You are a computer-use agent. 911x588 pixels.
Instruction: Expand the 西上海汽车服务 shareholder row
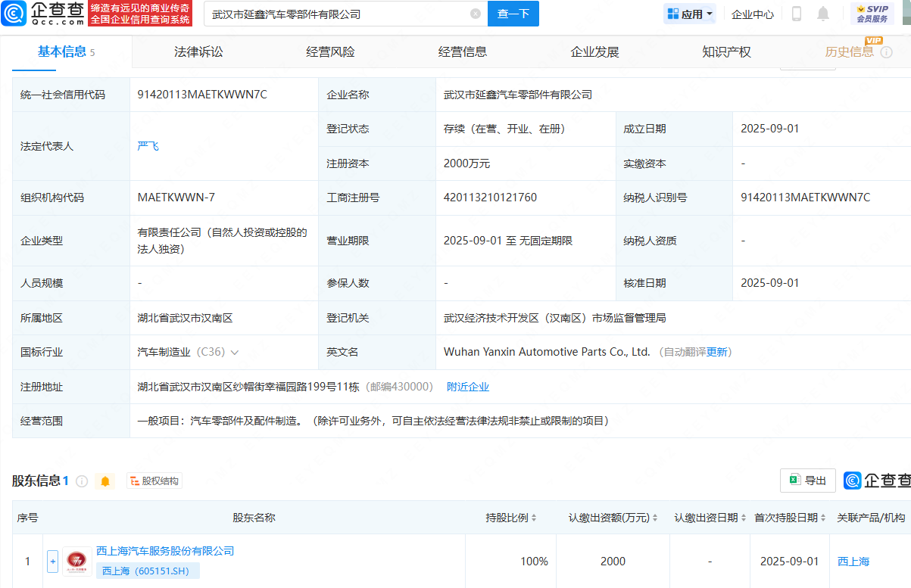(x=52, y=562)
